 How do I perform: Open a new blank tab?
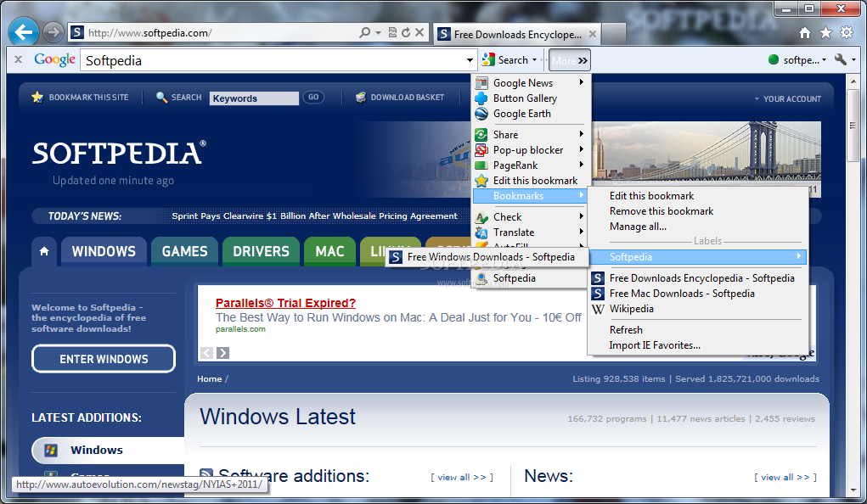point(613,34)
